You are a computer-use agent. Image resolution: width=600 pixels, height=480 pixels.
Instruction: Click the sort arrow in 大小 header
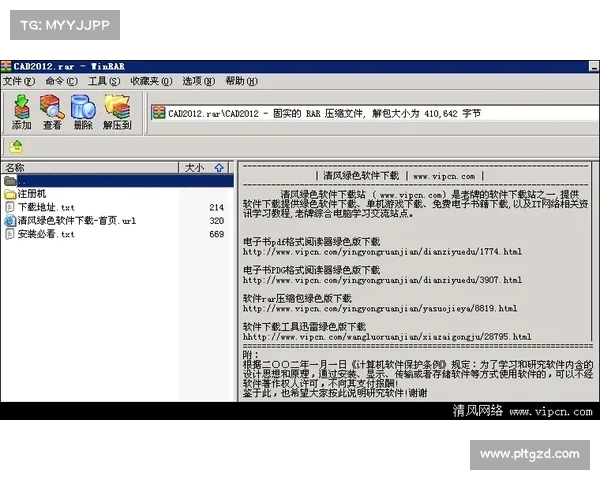(x=219, y=168)
